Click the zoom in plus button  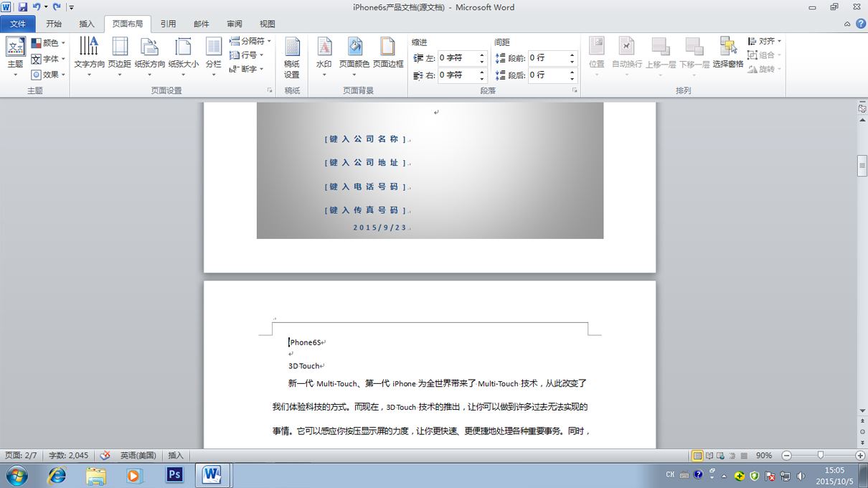pos(860,456)
